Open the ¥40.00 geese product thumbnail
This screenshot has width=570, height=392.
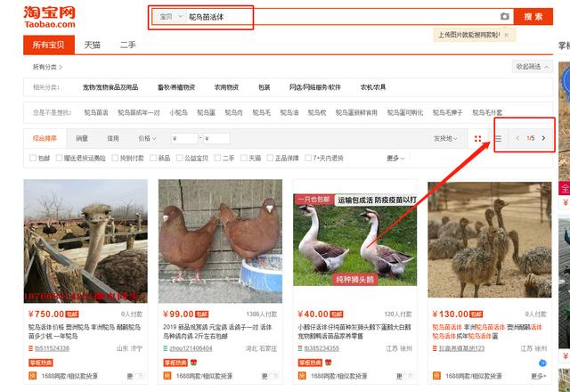click(355, 240)
